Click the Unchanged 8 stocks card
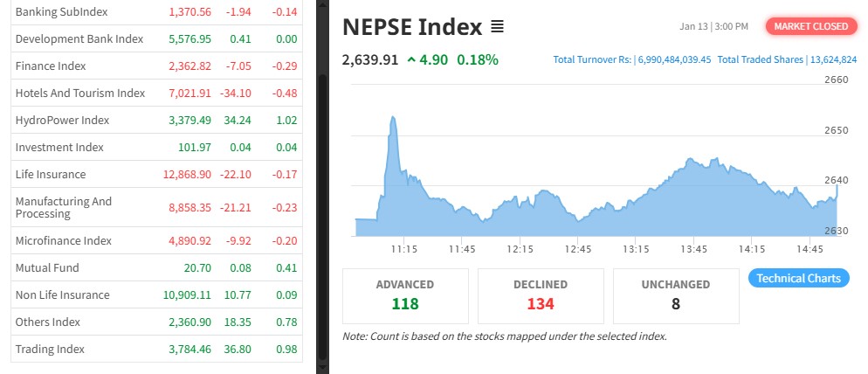The image size is (868, 374). tap(676, 295)
